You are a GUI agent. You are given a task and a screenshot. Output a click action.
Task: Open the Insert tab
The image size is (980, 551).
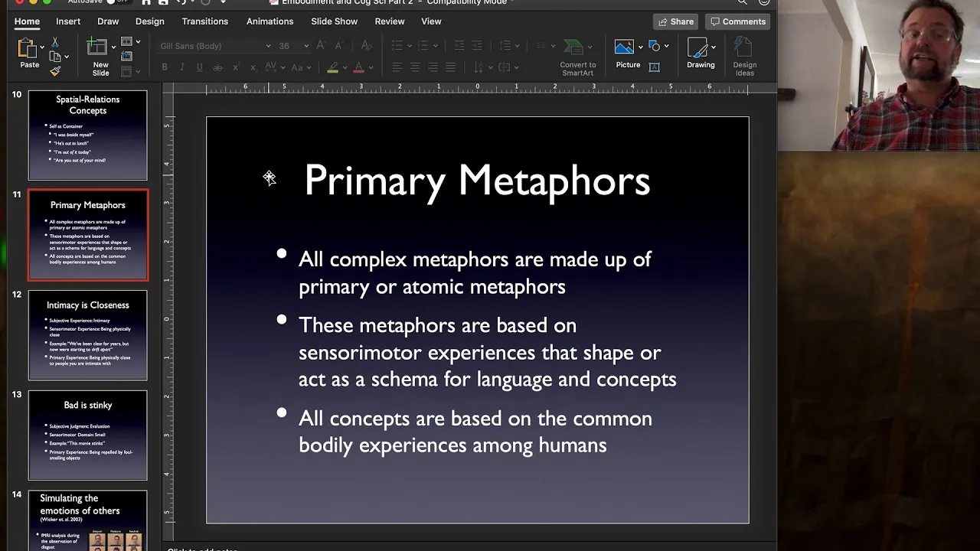pos(68,21)
